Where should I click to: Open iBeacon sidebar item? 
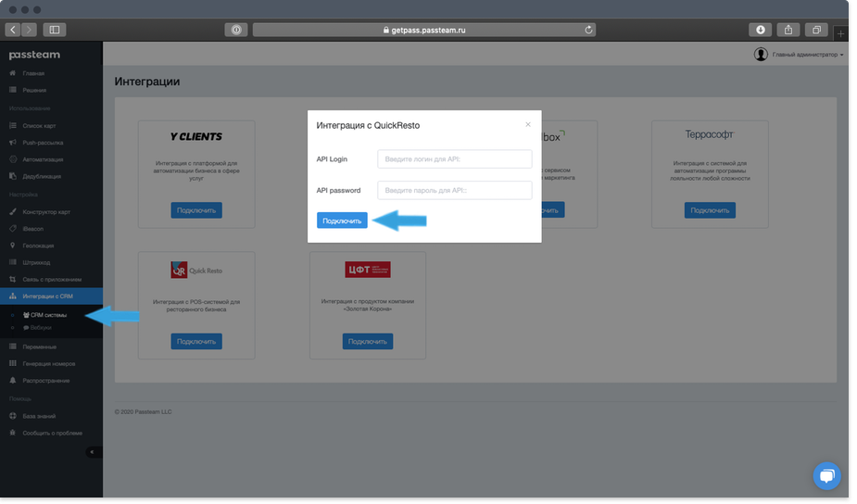[32, 229]
